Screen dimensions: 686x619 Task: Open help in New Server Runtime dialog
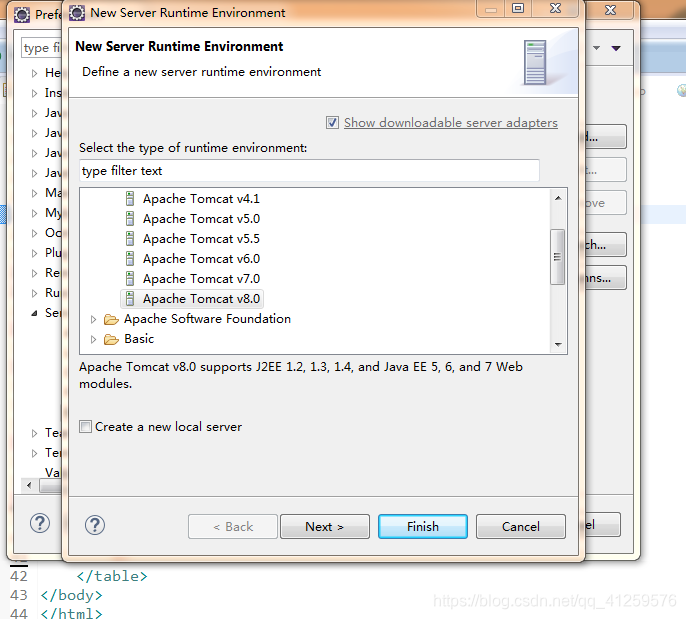click(94, 525)
